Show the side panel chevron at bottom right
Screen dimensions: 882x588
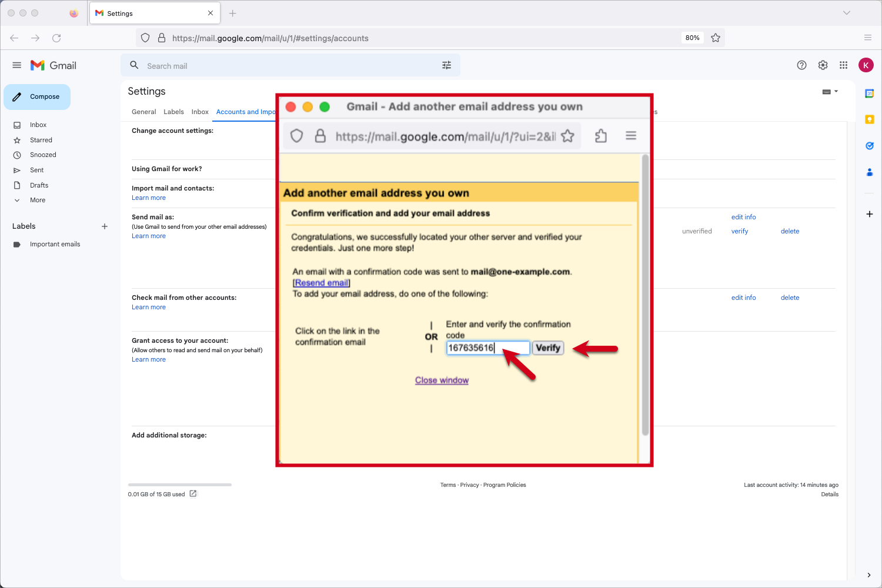(x=869, y=575)
